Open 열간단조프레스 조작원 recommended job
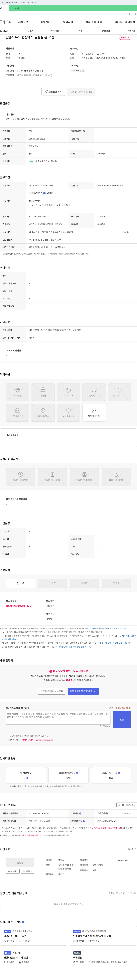Screen dimensions: 137x980 pos(15,936)
